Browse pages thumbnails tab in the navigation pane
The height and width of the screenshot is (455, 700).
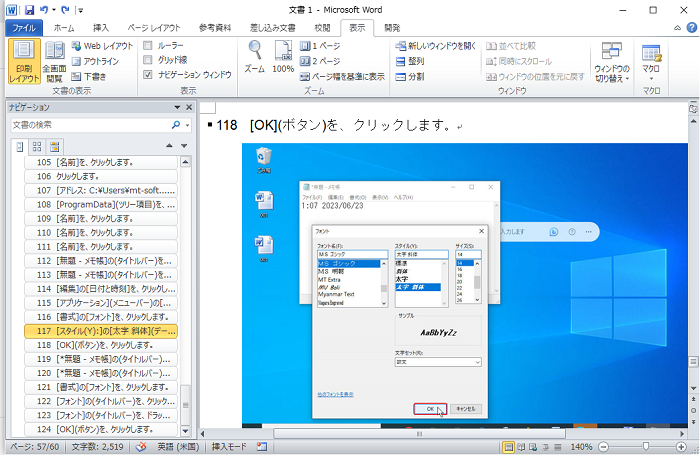point(37,146)
